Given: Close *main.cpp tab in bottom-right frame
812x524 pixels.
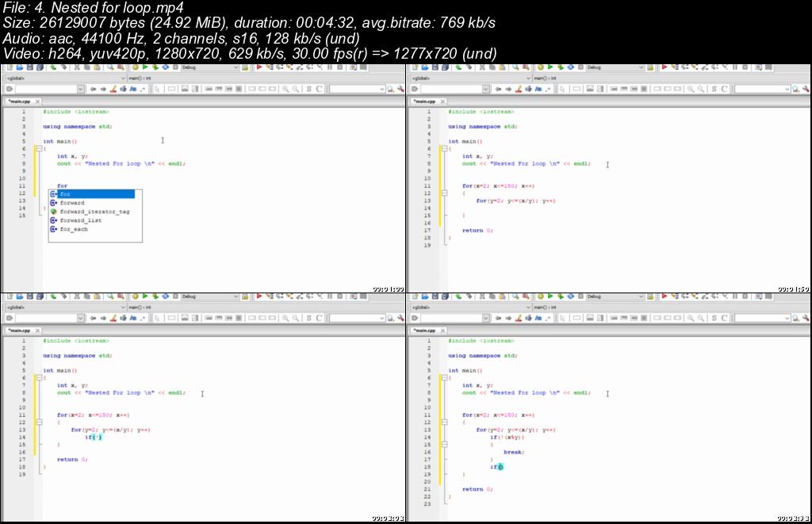Looking at the screenshot, I should (x=442, y=331).
